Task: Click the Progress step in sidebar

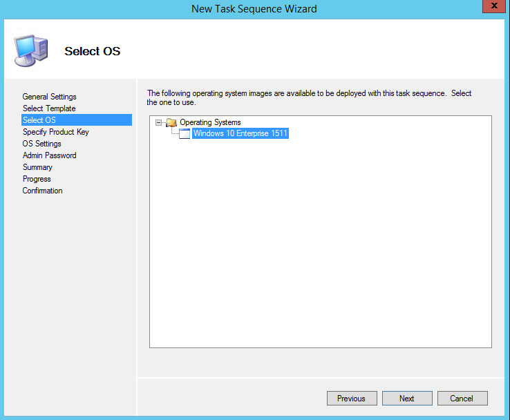Action: (x=37, y=179)
